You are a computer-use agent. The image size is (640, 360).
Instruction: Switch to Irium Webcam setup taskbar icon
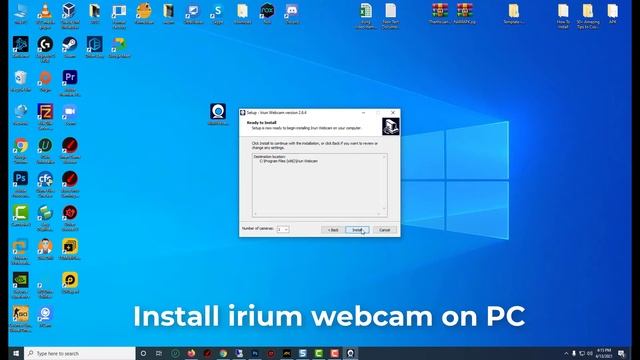(350, 353)
